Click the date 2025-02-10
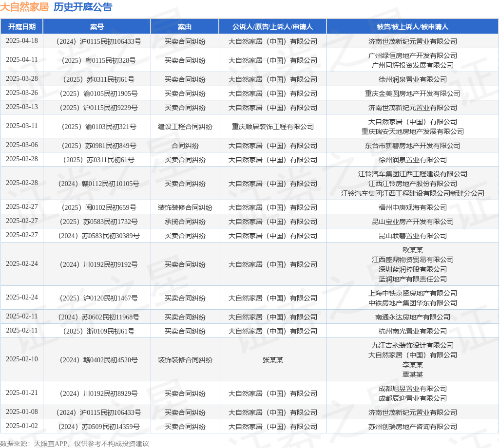499x448 pixels. tap(21, 359)
